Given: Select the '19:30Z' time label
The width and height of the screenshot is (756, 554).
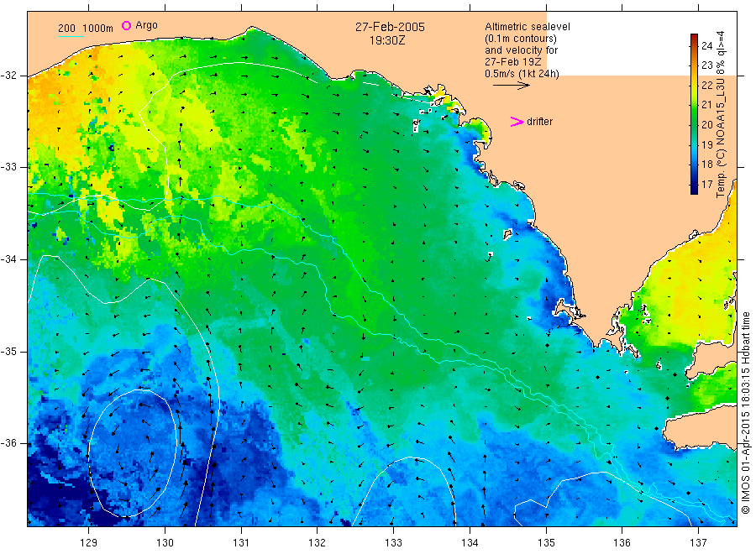Looking at the screenshot, I should 387,40.
